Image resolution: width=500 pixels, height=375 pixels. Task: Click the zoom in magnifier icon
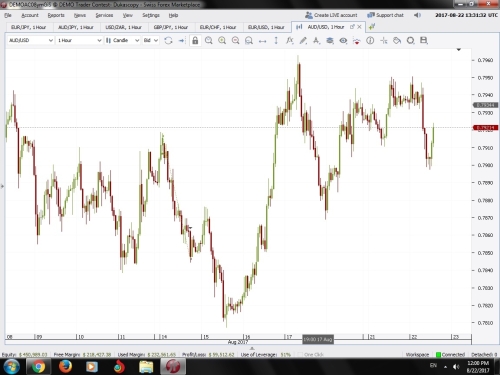coord(222,41)
